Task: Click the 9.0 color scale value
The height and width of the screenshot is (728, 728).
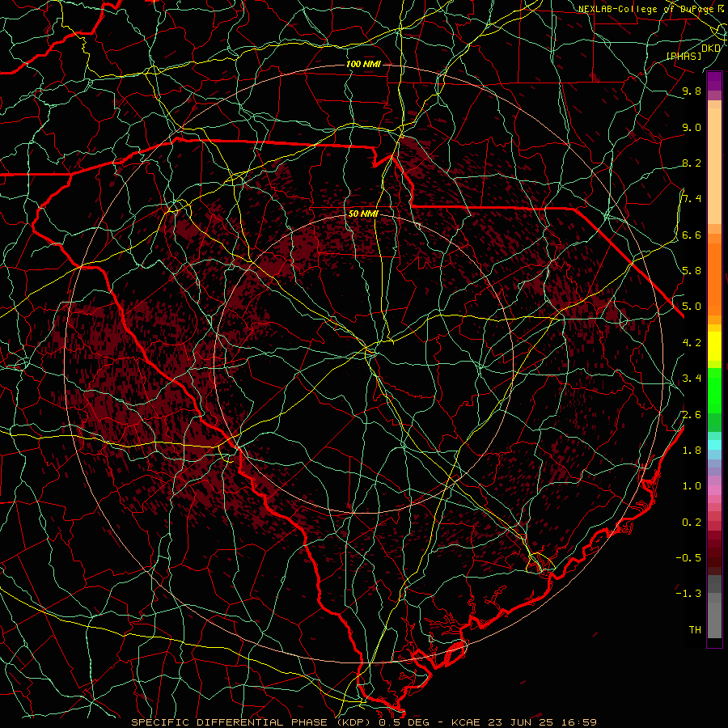Action: tap(692, 127)
